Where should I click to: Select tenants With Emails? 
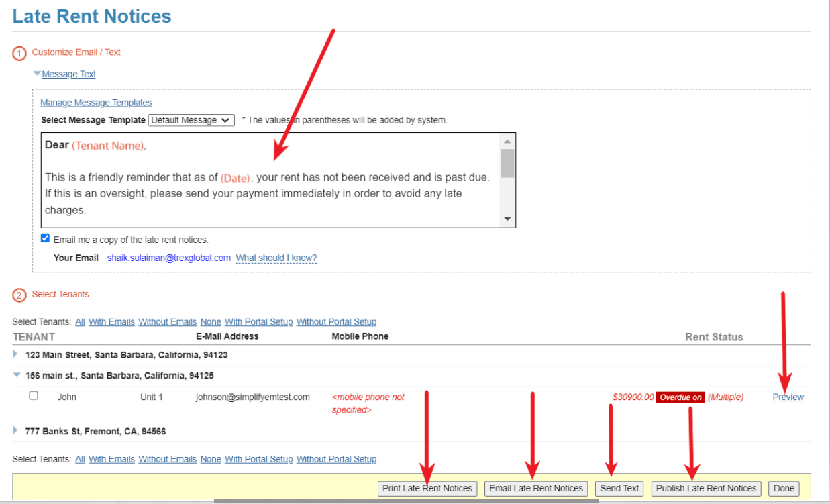[x=111, y=321]
